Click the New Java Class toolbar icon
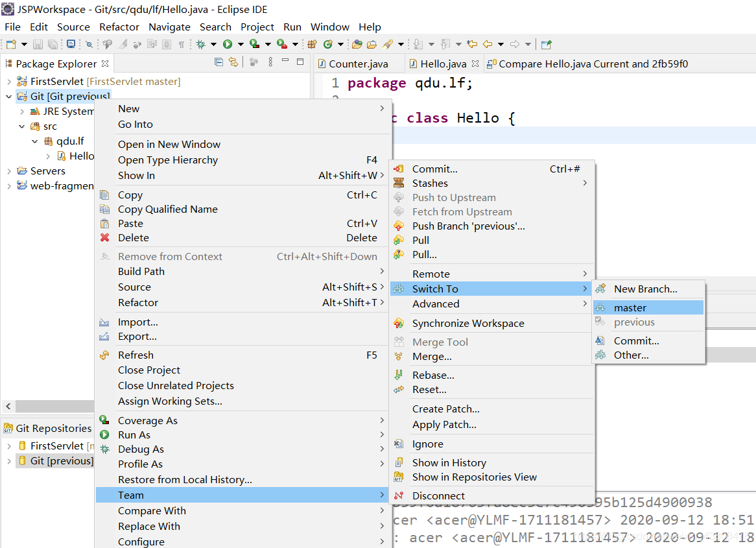Viewport: 756px width, 548px height. [328, 44]
